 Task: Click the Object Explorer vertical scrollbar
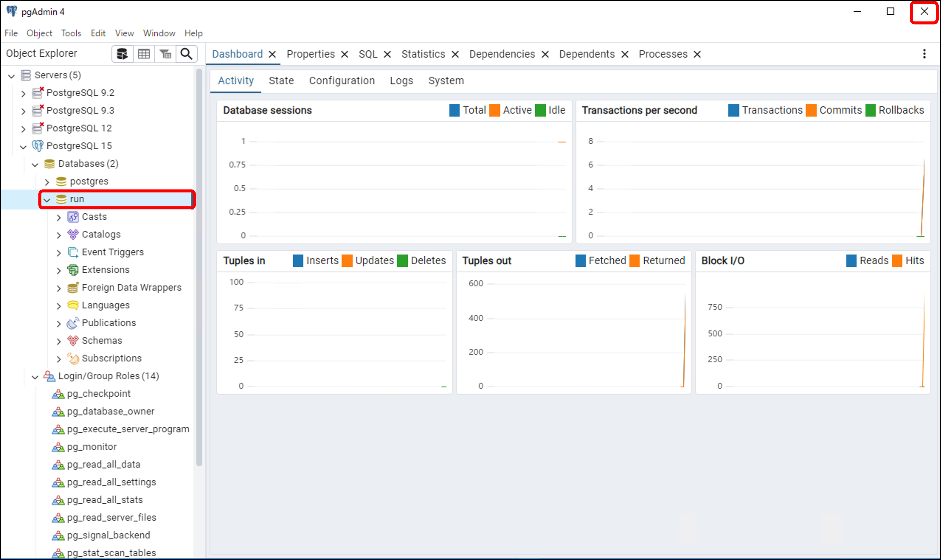(199, 267)
